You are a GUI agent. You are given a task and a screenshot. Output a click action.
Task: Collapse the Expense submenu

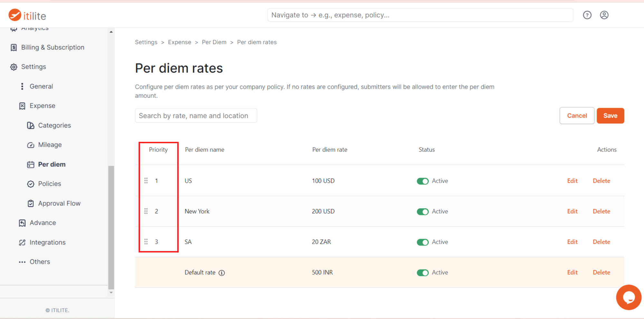click(43, 106)
